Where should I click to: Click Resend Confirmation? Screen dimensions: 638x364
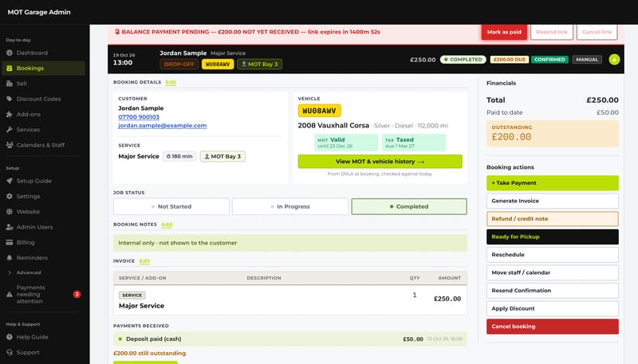[552, 291]
